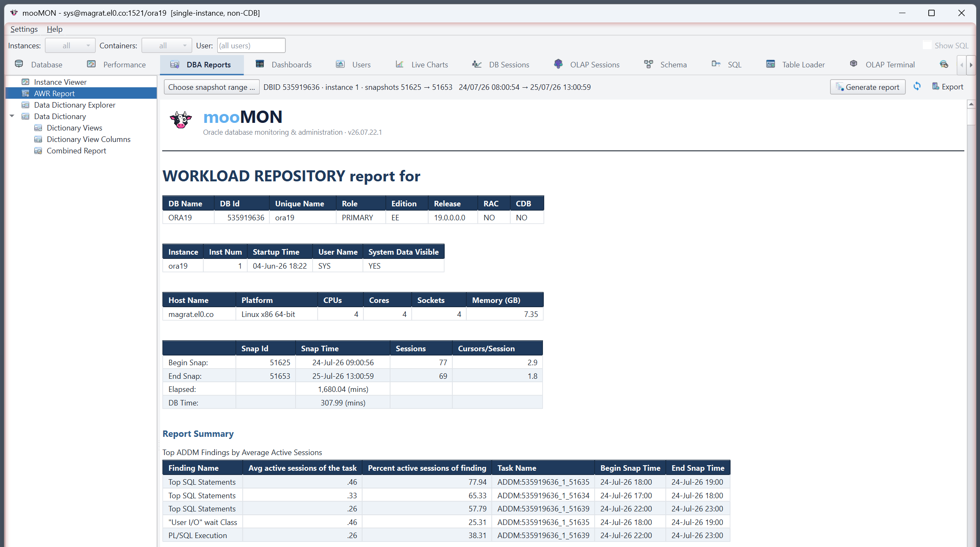Click the User filter input field
The height and width of the screenshot is (547, 980).
(x=251, y=45)
